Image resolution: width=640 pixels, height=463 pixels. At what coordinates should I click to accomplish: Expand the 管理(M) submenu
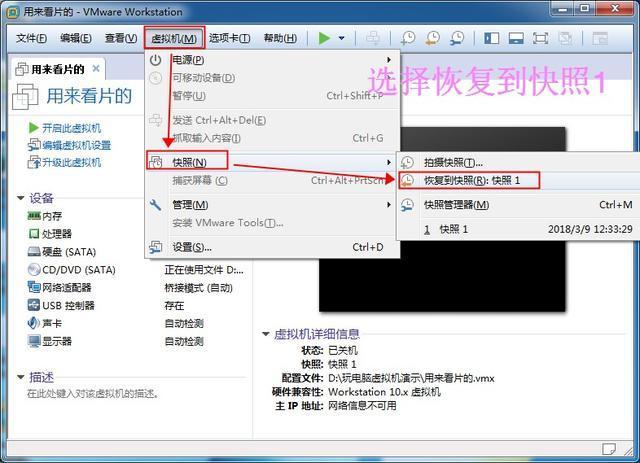[272, 205]
